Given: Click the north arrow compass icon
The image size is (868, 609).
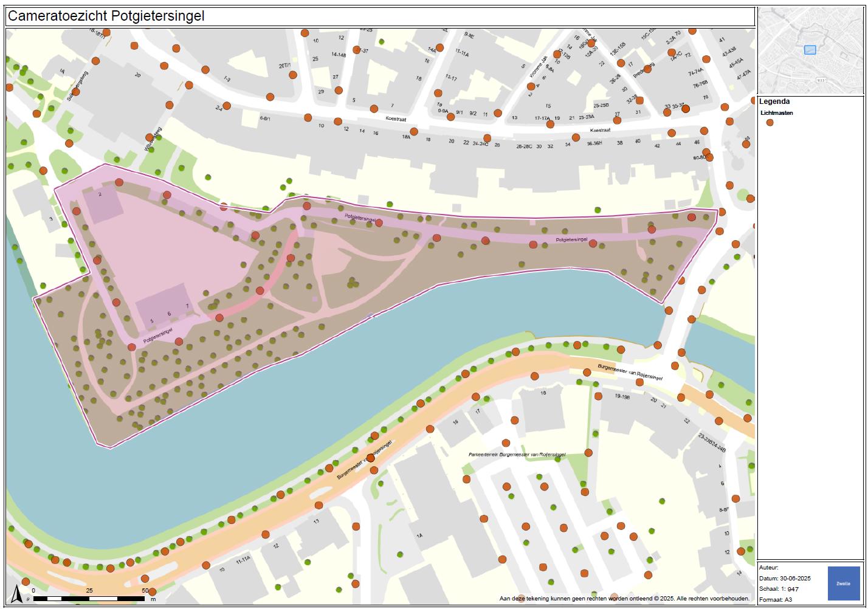Looking at the screenshot, I should (17, 594).
